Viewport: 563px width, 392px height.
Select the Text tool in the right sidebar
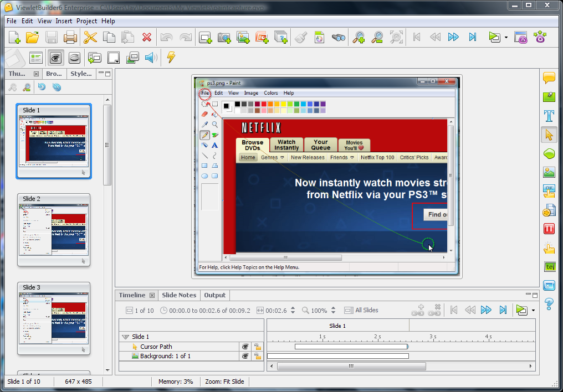pyautogui.click(x=549, y=116)
